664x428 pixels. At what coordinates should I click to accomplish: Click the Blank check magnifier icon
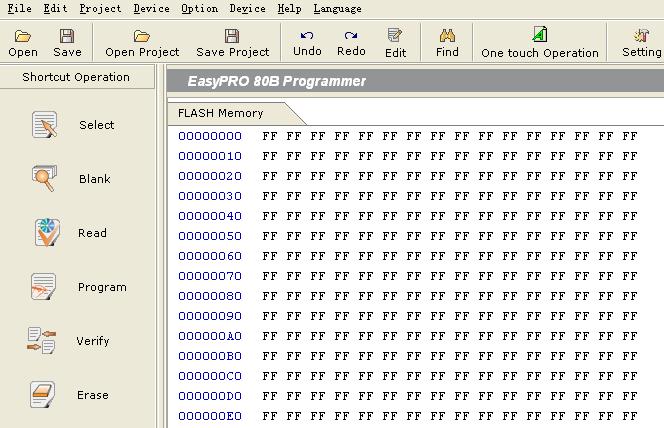coord(44,178)
